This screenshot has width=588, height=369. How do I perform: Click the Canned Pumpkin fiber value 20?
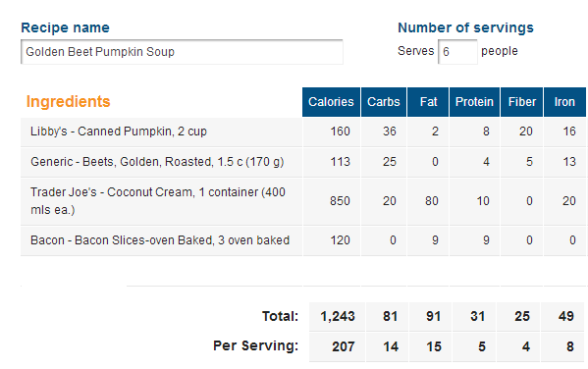click(526, 132)
